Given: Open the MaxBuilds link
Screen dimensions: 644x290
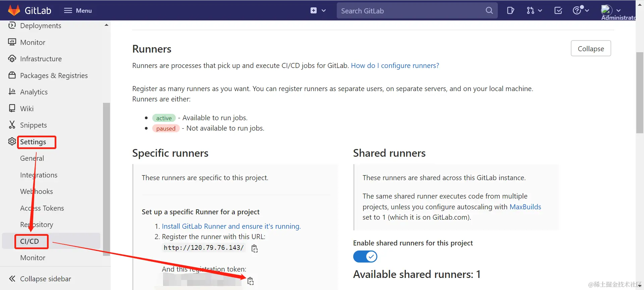Looking at the screenshot, I should tap(525, 207).
